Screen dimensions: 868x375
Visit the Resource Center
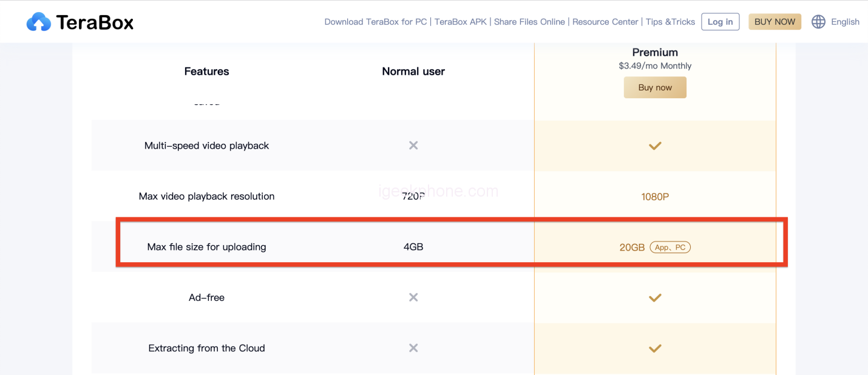605,22
